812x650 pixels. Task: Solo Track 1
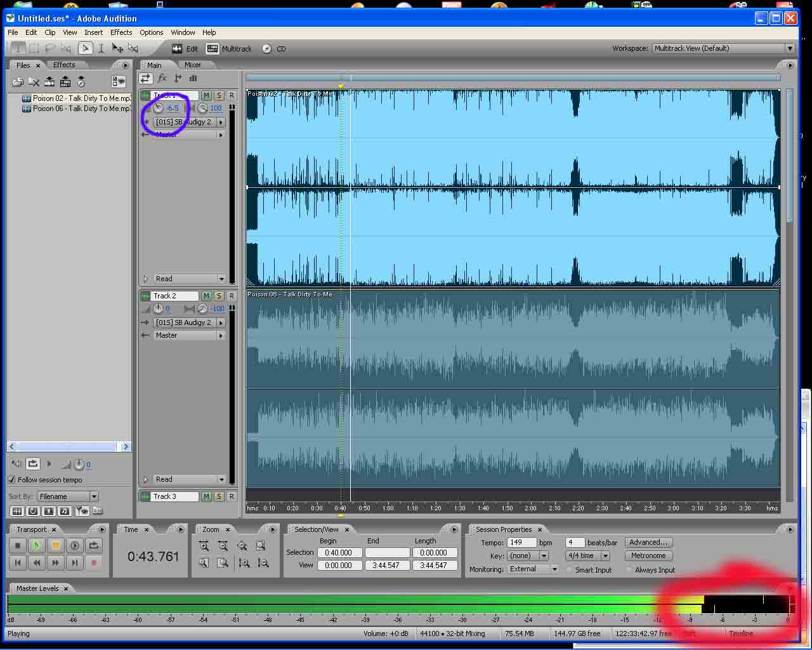pyautogui.click(x=219, y=95)
